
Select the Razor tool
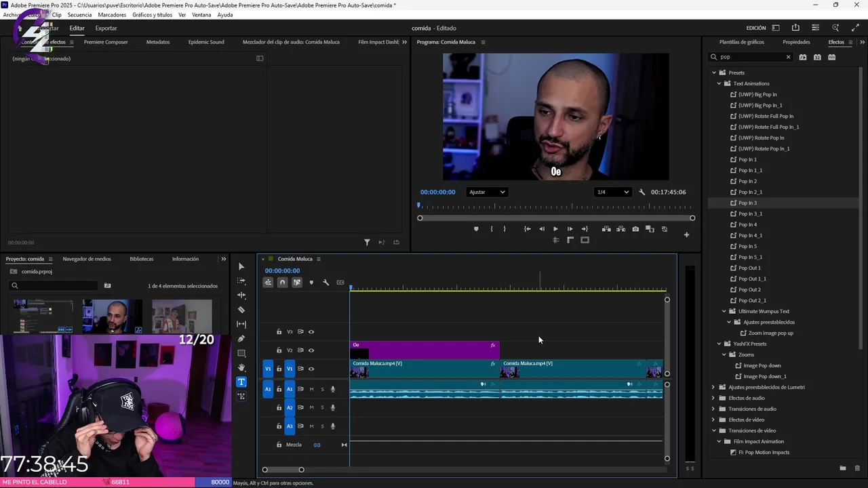(x=241, y=310)
